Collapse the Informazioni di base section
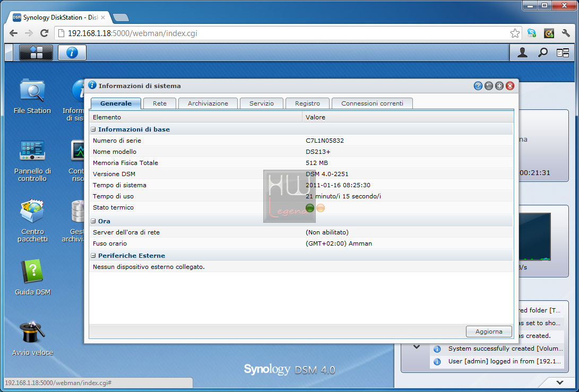Viewport: 579px width, 392px height. (x=93, y=129)
